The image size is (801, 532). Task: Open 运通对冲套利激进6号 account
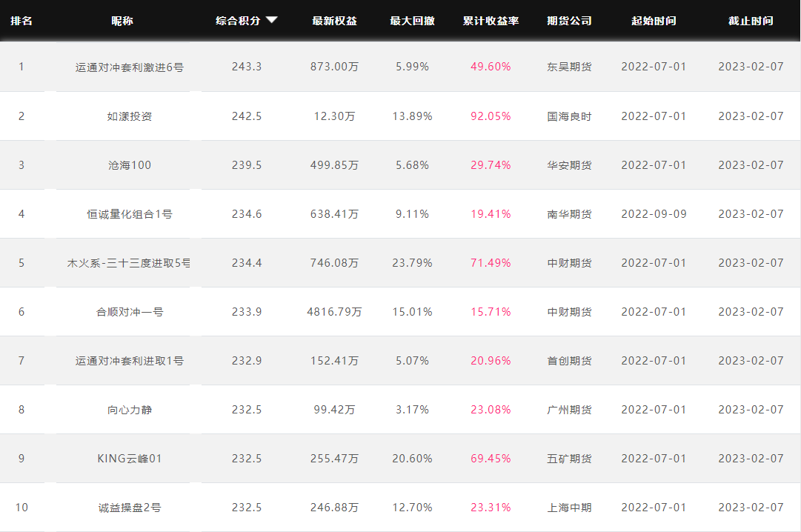[129, 67]
